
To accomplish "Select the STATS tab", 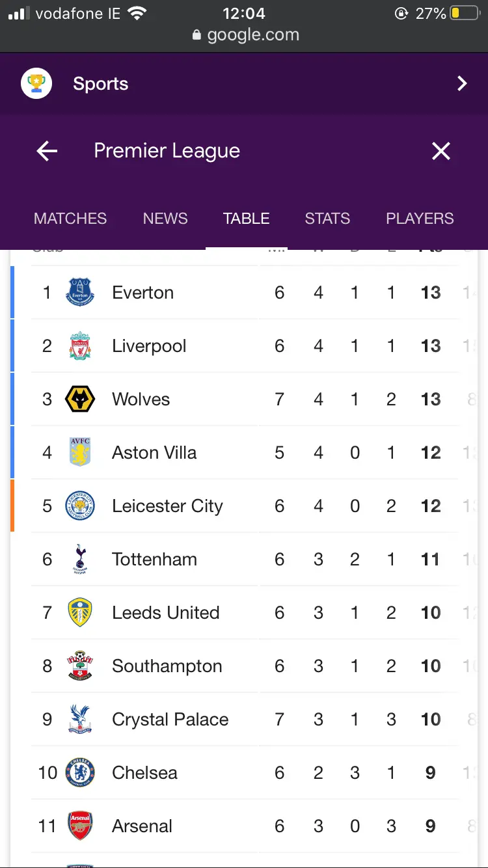I will [327, 219].
